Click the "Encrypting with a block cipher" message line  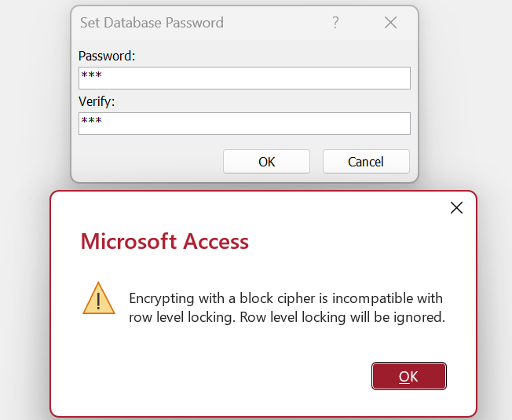click(286, 299)
